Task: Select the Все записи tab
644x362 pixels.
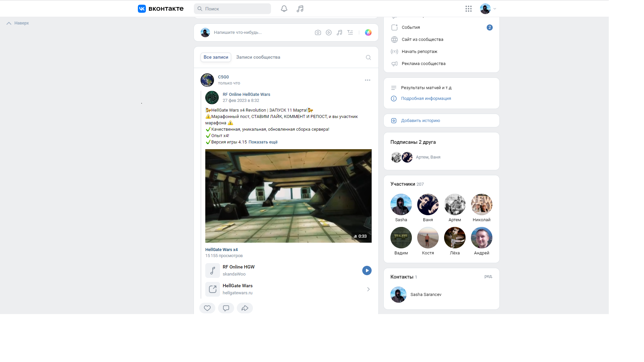Action: tap(216, 57)
